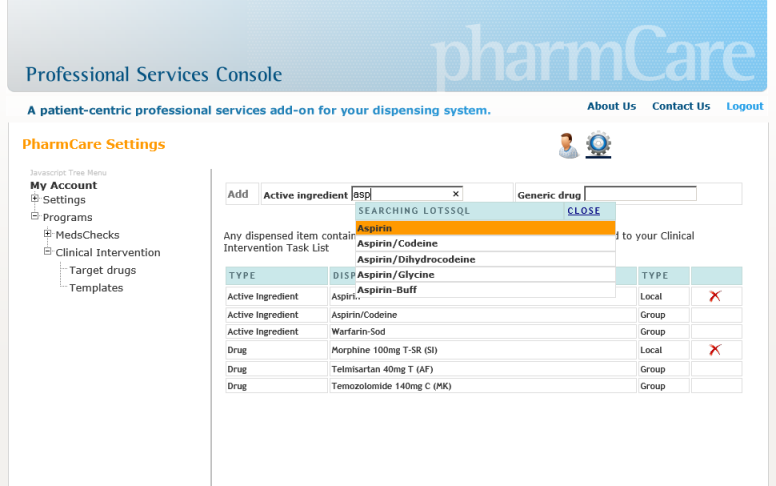Open MedsChecks in the tree menu
Viewport: 776px width, 486px height.
pos(87,235)
